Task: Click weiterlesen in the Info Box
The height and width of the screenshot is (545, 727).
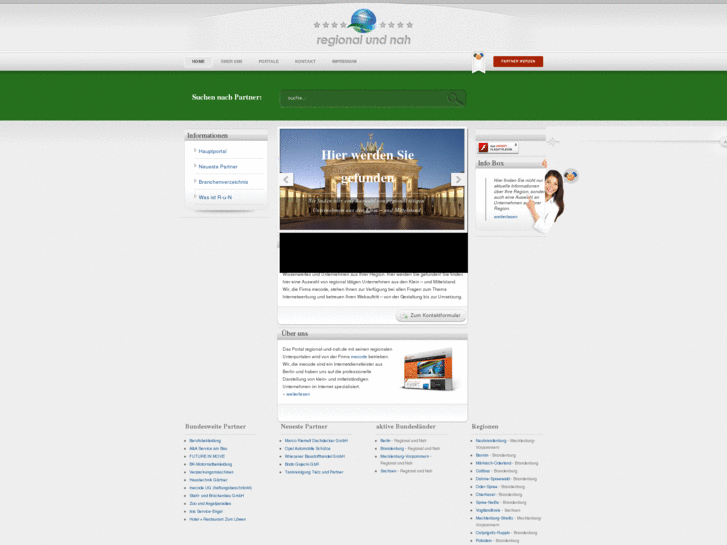Action: pos(505,217)
